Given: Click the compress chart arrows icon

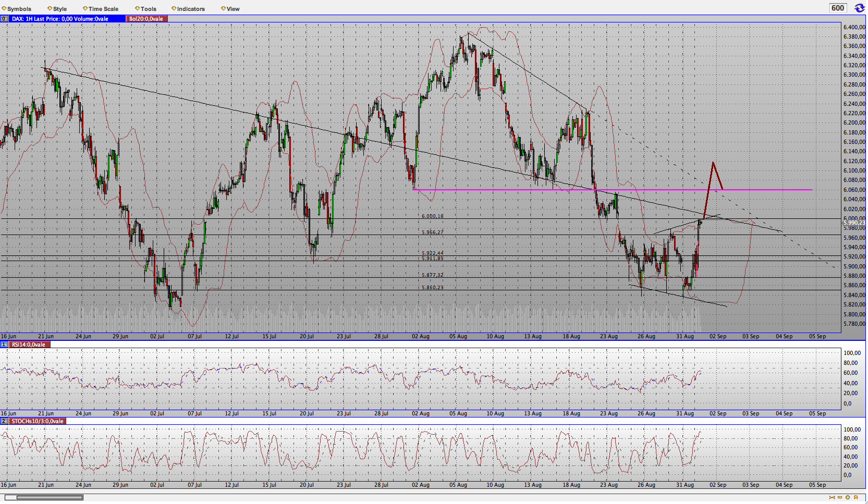Looking at the screenshot, I should click(x=832, y=497).
